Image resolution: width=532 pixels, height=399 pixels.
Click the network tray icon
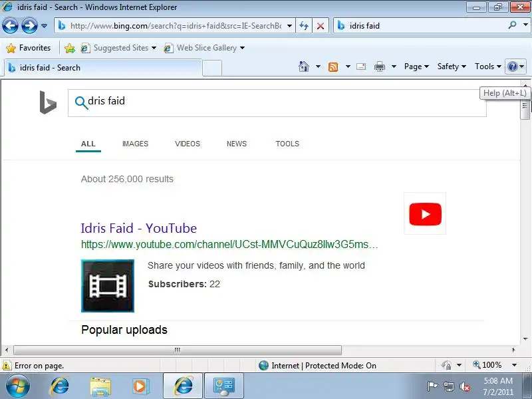click(x=449, y=386)
